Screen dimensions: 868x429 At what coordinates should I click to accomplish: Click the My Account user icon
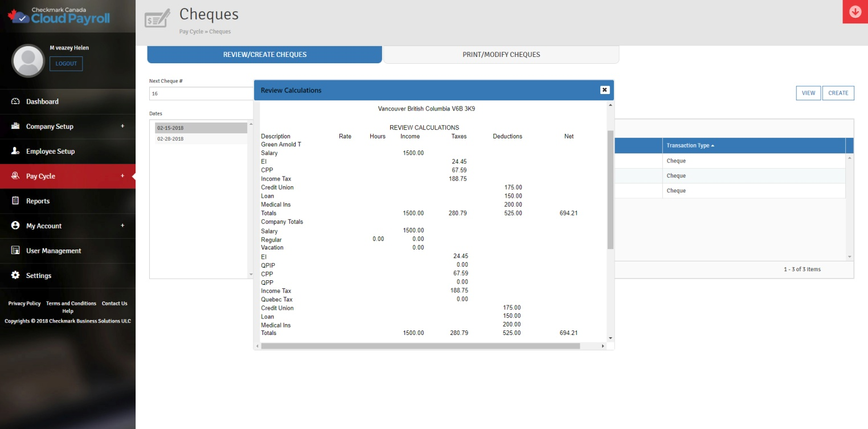click(15, 226)
